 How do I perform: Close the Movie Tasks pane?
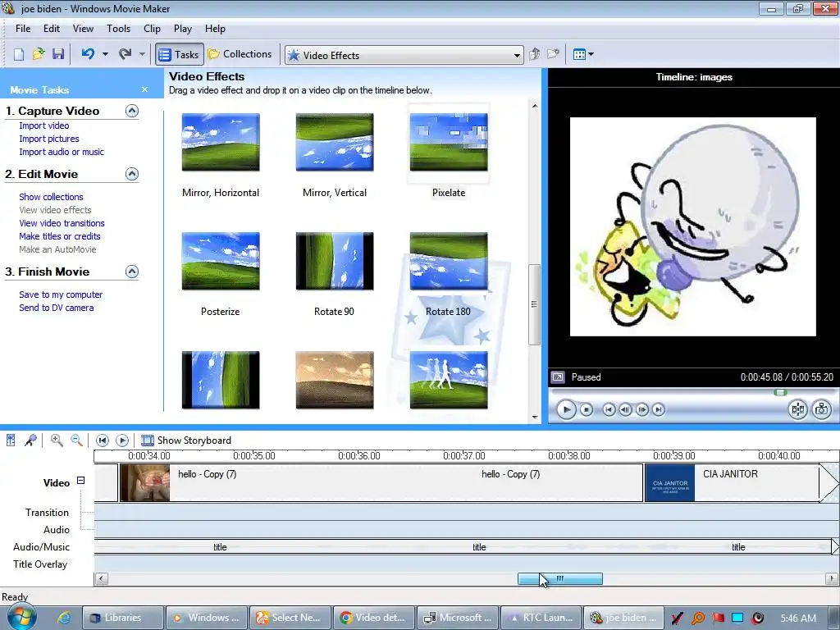click(x=144, y=89)
